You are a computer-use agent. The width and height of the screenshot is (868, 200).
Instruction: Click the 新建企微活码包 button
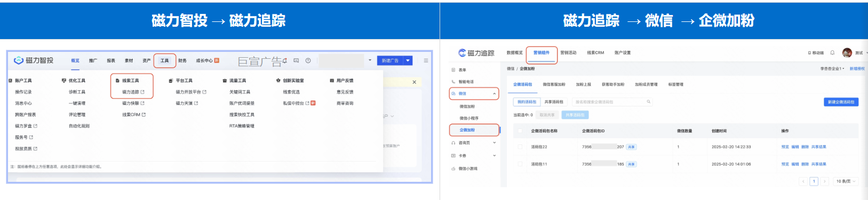click(841, 102)
